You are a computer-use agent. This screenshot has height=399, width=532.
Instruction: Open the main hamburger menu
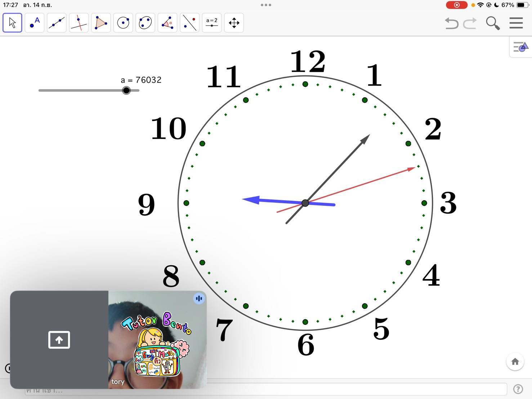click(x=515, y=23)
